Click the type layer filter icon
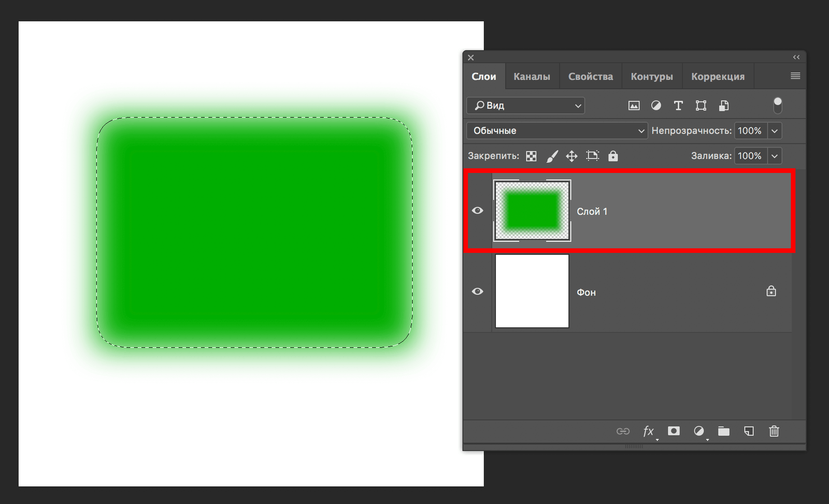This screenshot has width=829, height=504. coord(678,106)
